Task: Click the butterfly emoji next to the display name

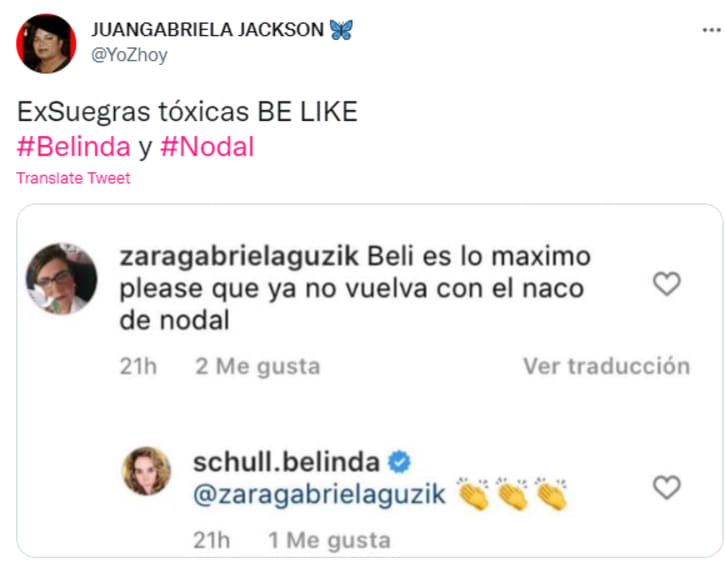Action: (341, 30)
